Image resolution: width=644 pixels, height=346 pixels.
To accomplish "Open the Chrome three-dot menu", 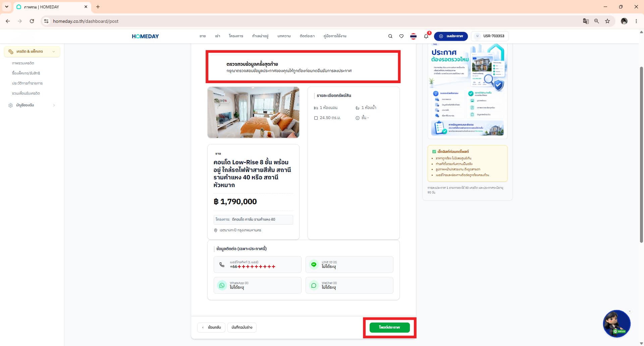I will point(636,21).
